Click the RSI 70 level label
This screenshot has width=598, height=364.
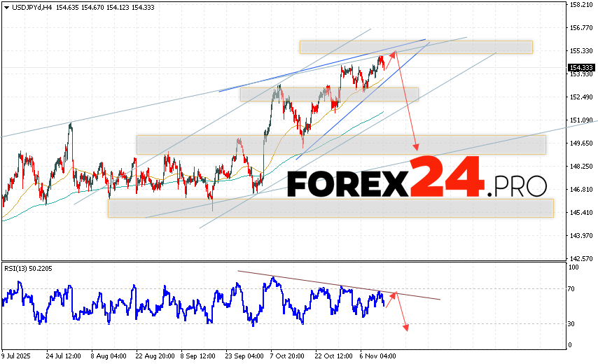point(571,288)
